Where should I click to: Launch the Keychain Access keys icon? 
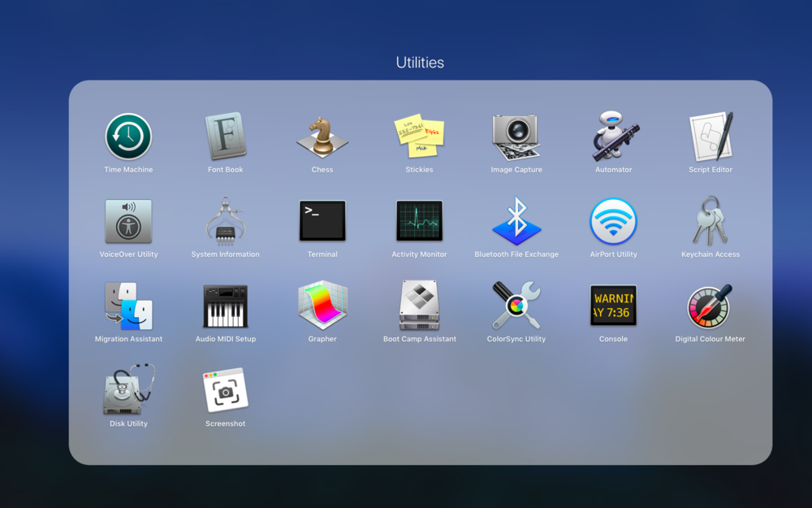coord(710,221)
